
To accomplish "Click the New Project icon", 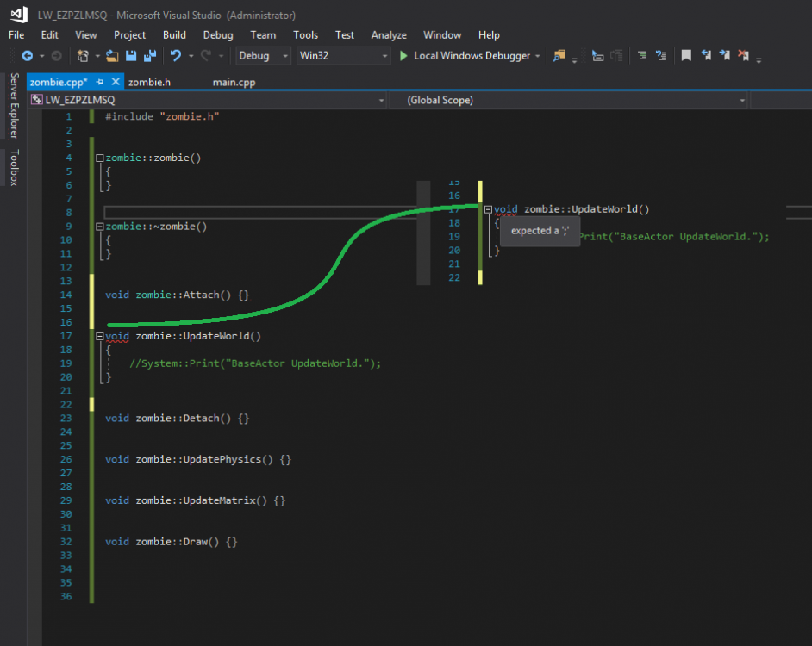I will pos(83,56).
